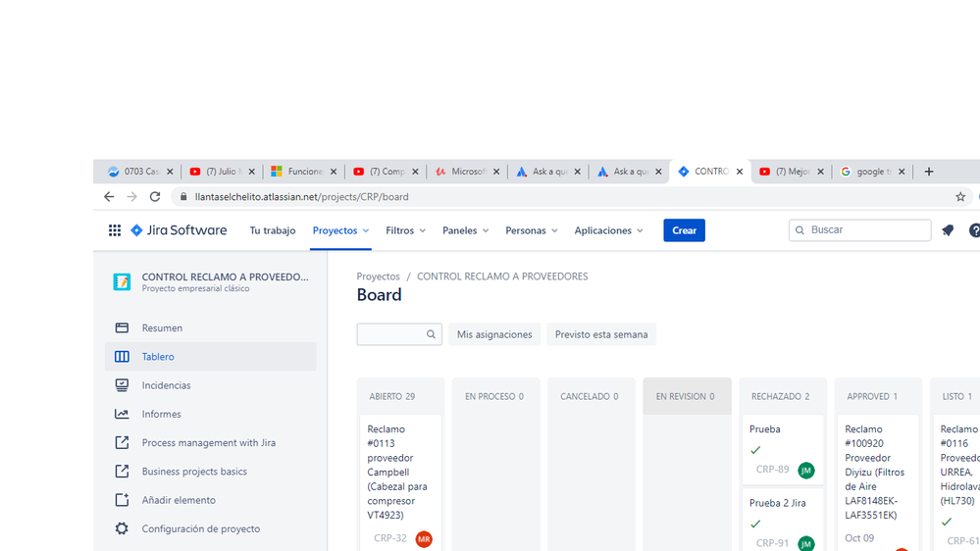
Task: Switch to the (7) Julio YouTube tab
Action: pyautogui.click(x=222, y=172)
